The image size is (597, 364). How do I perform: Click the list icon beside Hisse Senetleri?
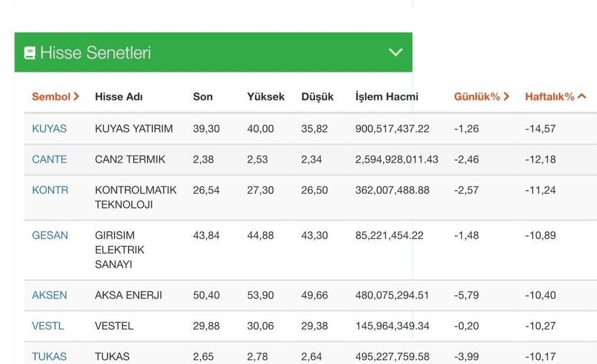tap(29, 52)
